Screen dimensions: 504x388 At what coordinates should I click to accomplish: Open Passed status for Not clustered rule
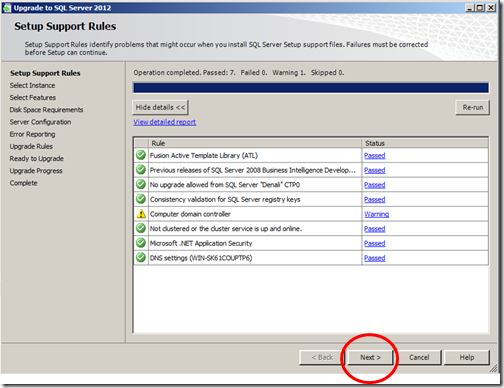point(375,229)
